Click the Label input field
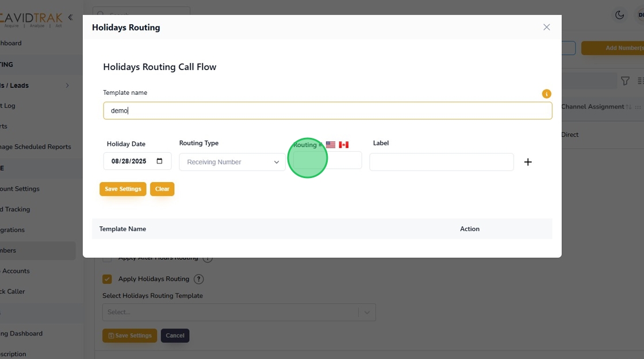This screenshot has height=359, width=644. point(442,162)
